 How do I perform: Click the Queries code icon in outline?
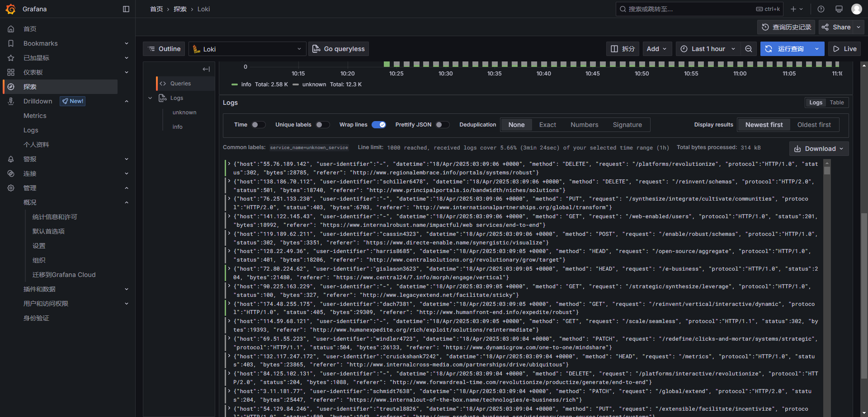point(163,84)
